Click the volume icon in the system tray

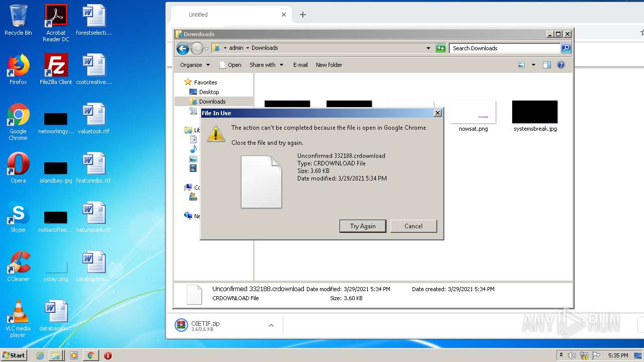(572, 355)
